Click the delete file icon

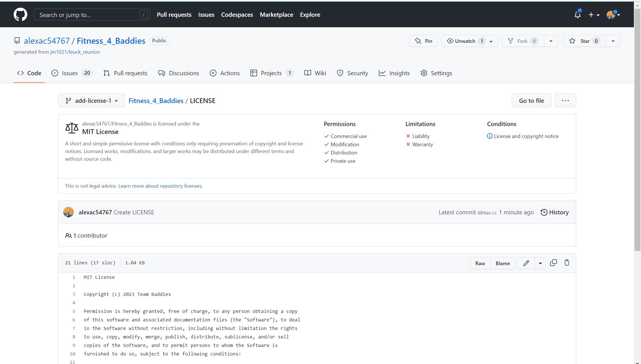click(x=567, y=263)
